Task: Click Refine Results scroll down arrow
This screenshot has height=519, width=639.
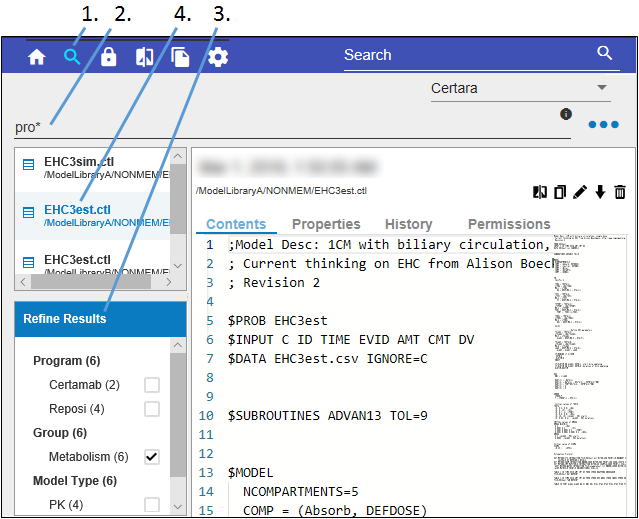Action: 178,507
